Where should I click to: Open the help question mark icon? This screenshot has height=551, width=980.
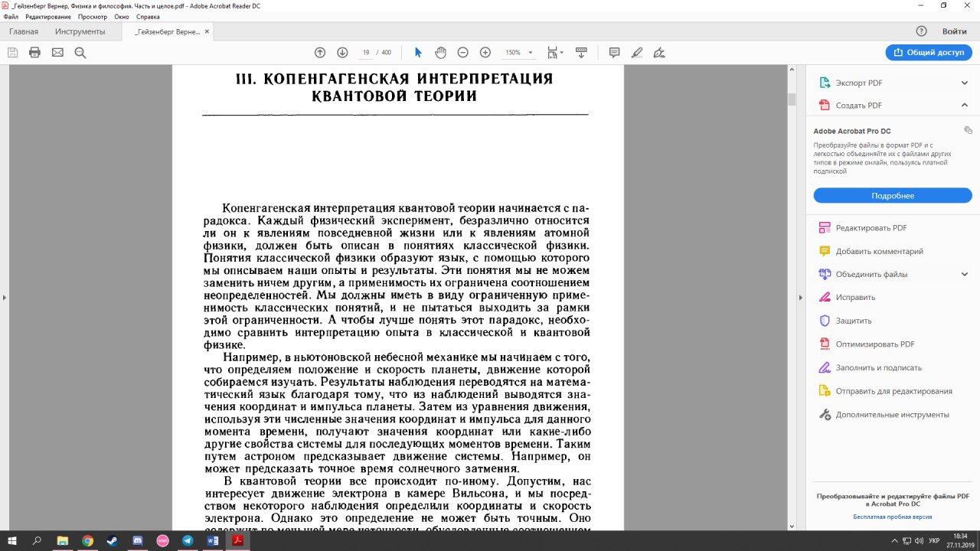click(x=922, y=31)
